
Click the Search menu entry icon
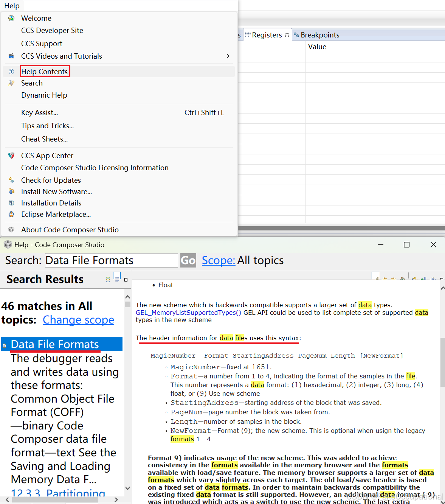tap(11, 83)
